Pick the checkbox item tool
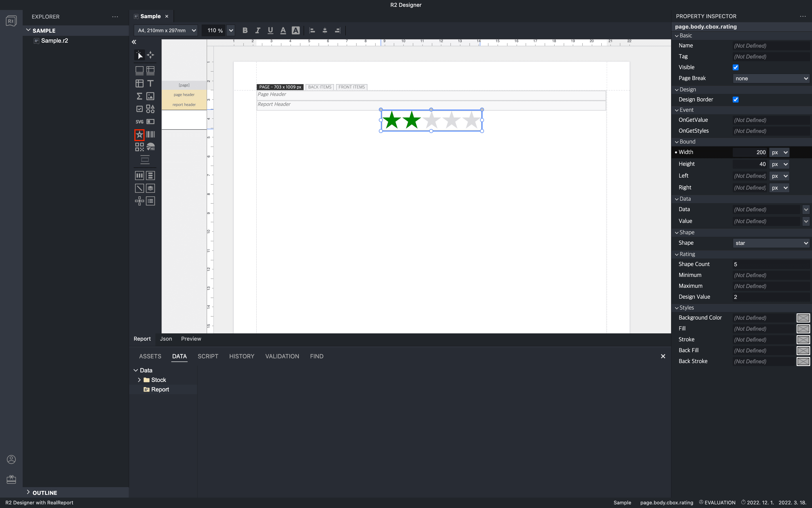The image size is (812, 508). (x=140, y=109)
